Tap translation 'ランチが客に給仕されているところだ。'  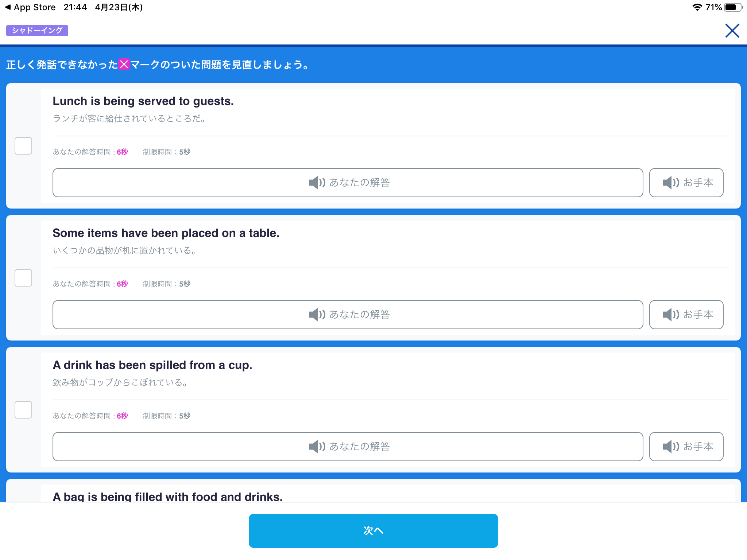pyautogui.click(x=130, y=118)
